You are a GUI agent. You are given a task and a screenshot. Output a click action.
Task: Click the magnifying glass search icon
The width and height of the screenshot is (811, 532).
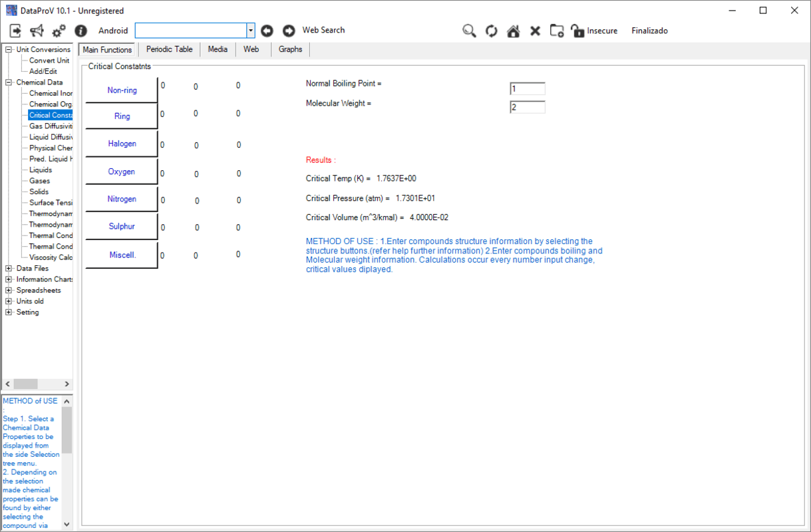pos(470,31)
